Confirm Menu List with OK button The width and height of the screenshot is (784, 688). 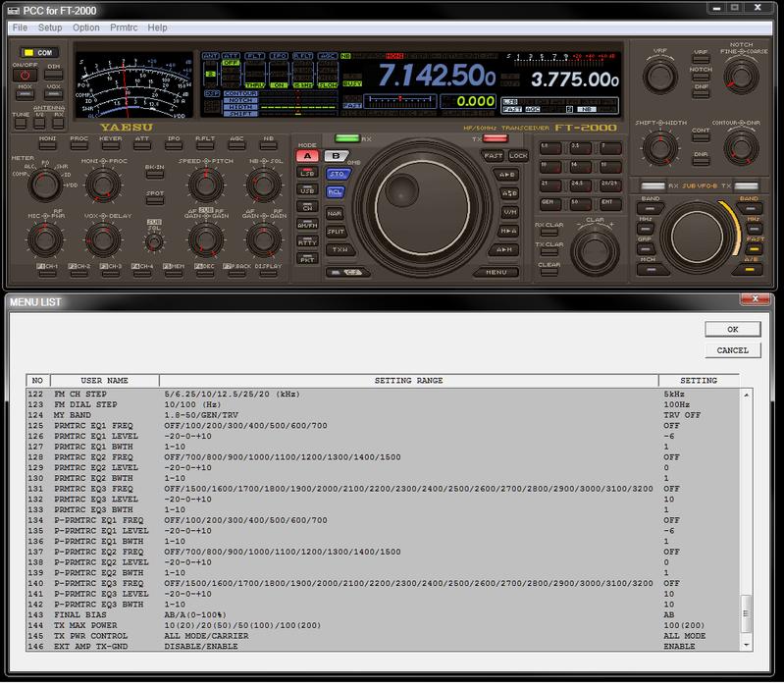coord(733,329)
